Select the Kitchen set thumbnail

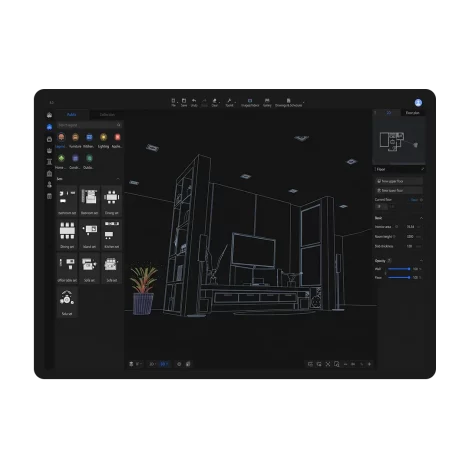pyautogui.click(x=112, y=234)
